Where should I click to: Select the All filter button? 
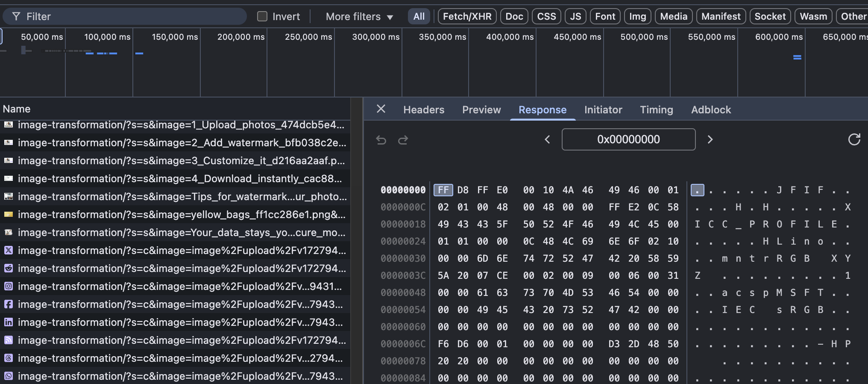(419, 17)
